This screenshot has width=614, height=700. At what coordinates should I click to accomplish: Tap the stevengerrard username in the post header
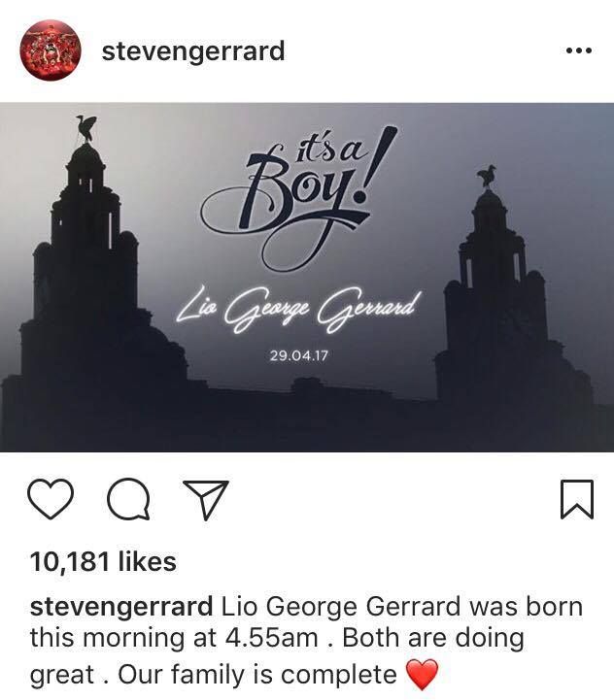(193, 51)
